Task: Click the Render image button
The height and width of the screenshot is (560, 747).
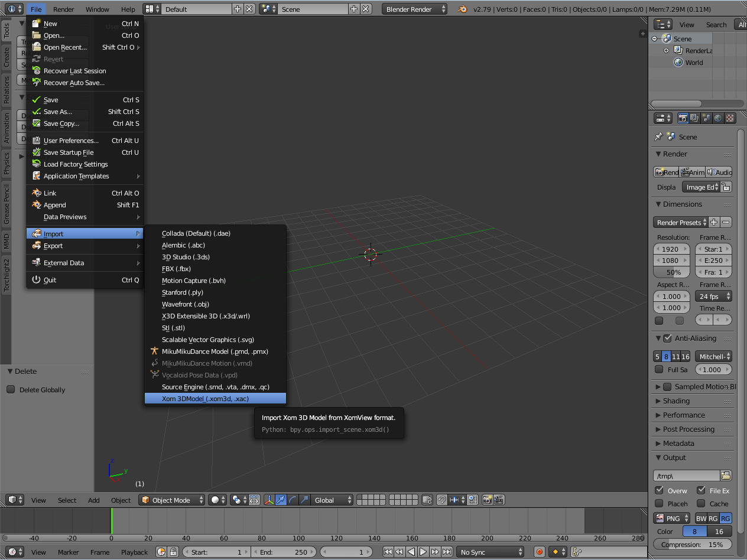Action: click(x=666, y=172)
